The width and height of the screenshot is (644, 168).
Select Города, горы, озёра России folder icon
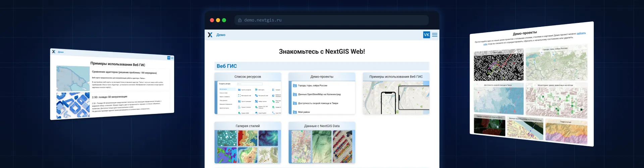[295, 86]
